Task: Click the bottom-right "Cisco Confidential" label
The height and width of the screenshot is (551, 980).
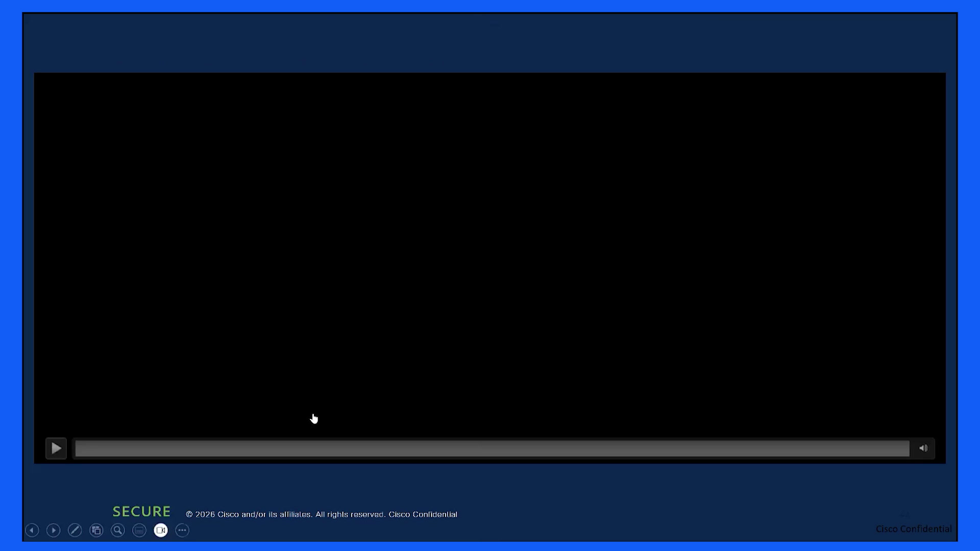Action: [x=914, y=529]
